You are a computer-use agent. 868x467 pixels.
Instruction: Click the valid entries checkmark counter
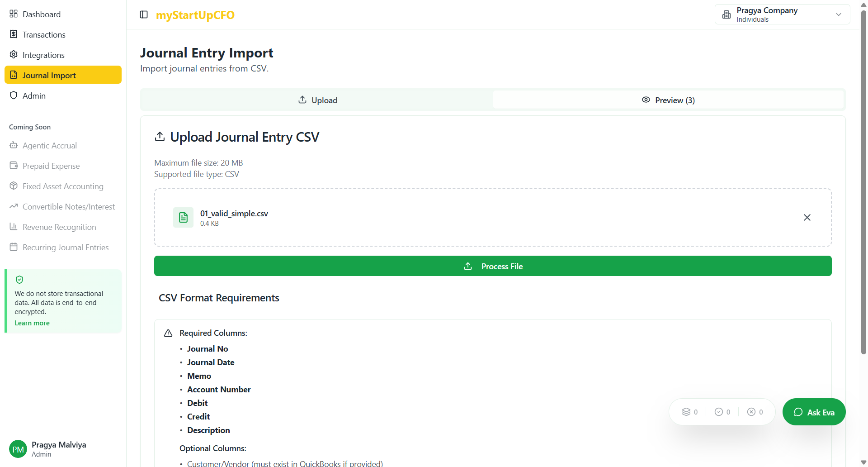point(719,411)
